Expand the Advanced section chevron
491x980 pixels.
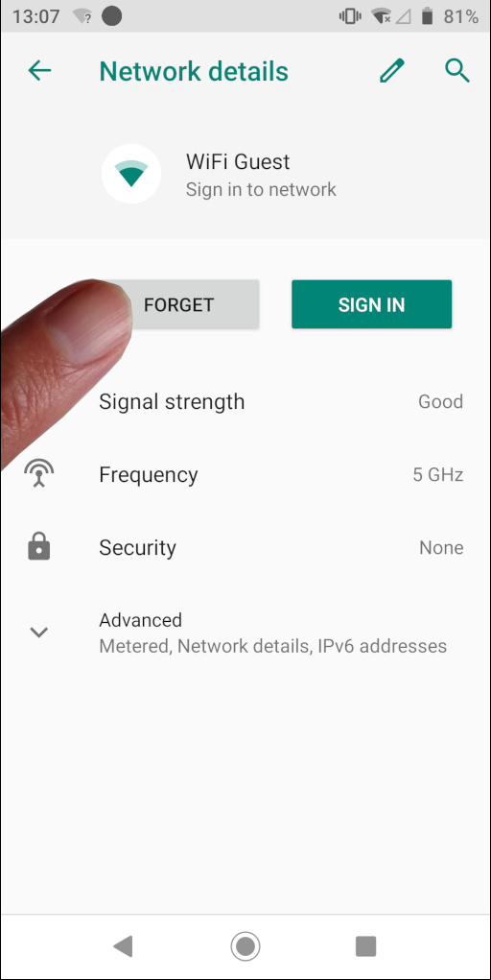tap(38, 633)
